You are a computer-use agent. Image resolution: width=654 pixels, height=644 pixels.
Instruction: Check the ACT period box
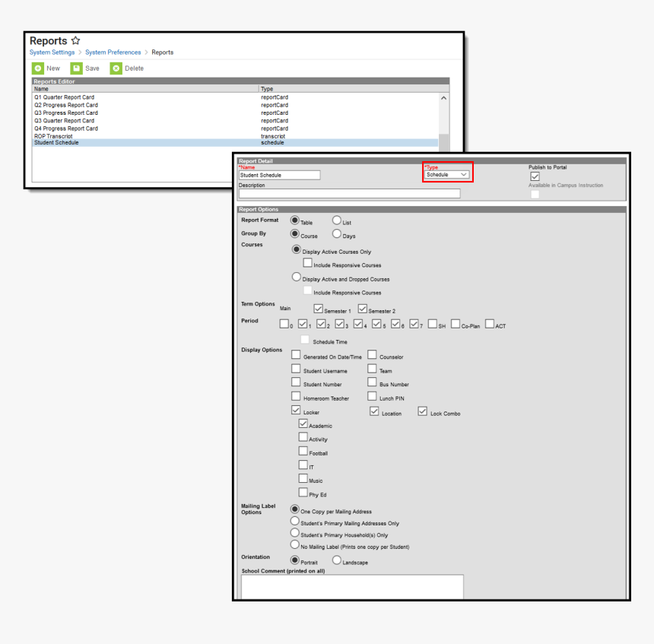[490, 324]
